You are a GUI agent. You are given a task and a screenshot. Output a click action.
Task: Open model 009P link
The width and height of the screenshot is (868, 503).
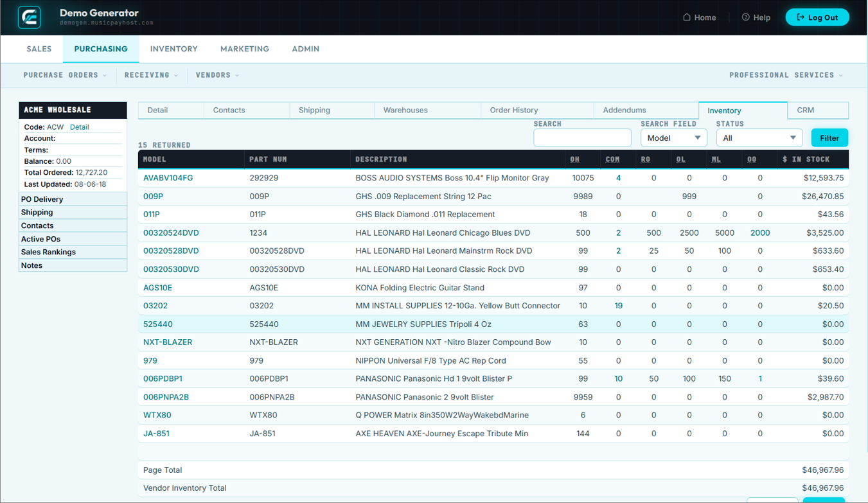pos(153,197)
